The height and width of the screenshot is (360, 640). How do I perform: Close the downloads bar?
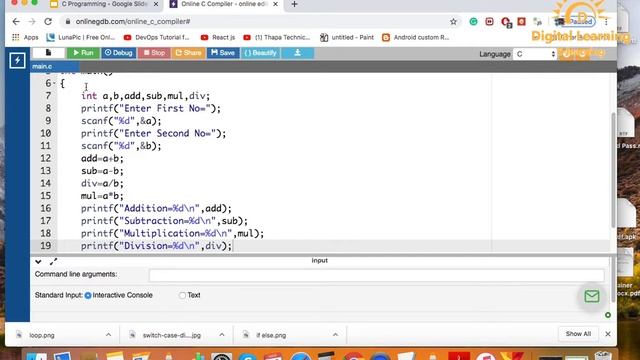pos(608,334)
